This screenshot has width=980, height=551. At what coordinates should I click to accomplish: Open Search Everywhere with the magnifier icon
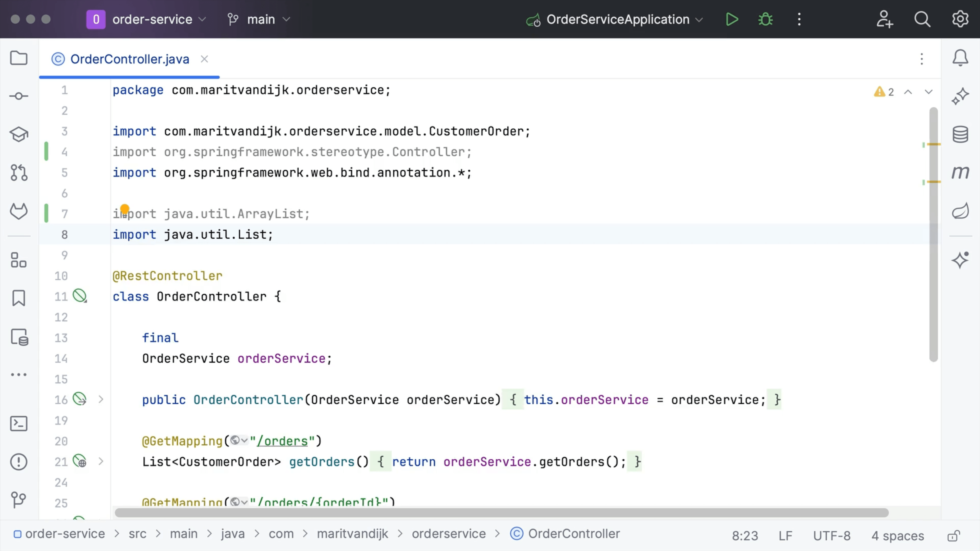click(922, 19)
